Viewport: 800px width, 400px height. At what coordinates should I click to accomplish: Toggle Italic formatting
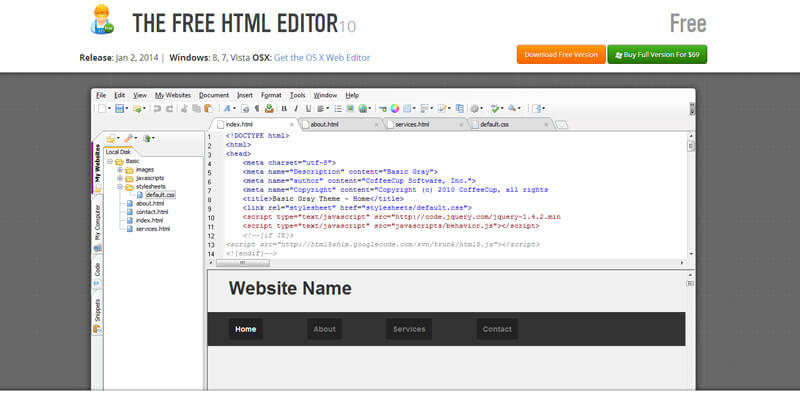pyautogui.click(x=296, y=108)
